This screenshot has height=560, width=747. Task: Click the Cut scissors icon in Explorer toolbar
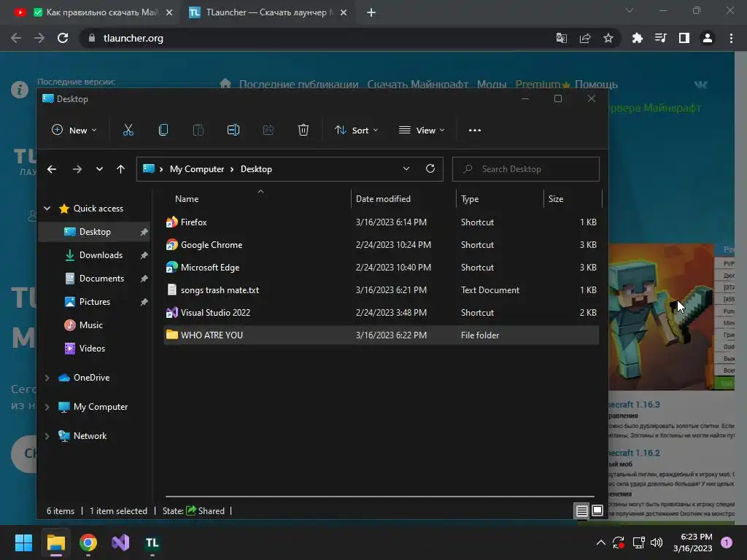pyautogui.click(x=128, y=130)
